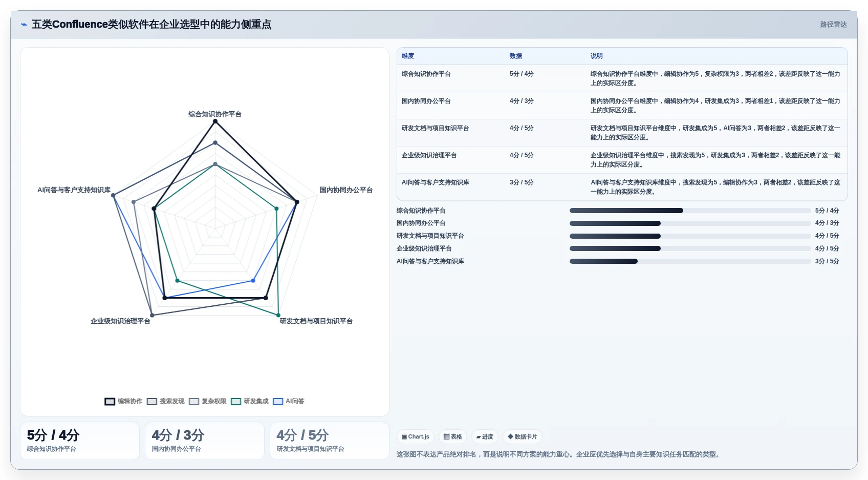Open the 4分 / 5分 研发文档与项目知识平台 card
The image size is (868, 480).
[330, 441]
